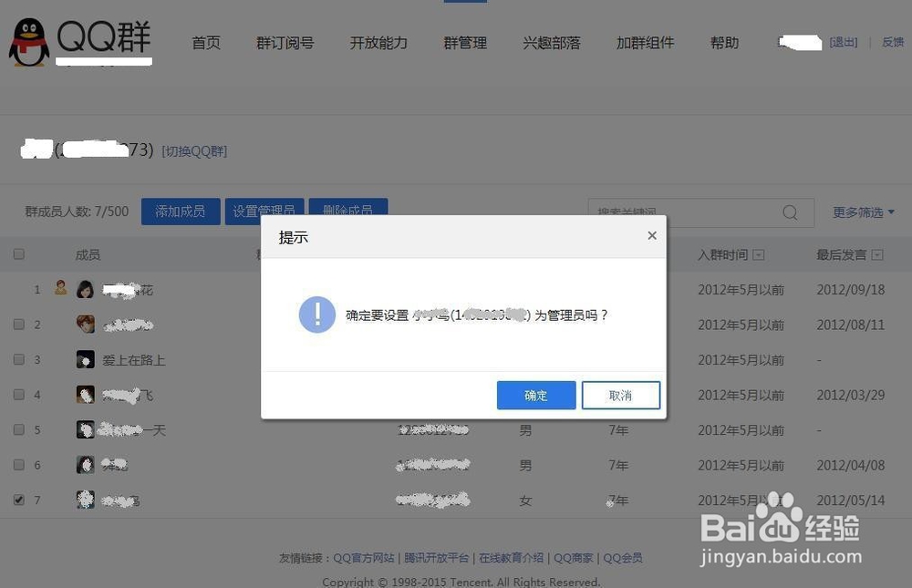The width and height of the screenshot is (912, 588).
Task: Click last-post date 2012/04/08
Action: [850, 465]
